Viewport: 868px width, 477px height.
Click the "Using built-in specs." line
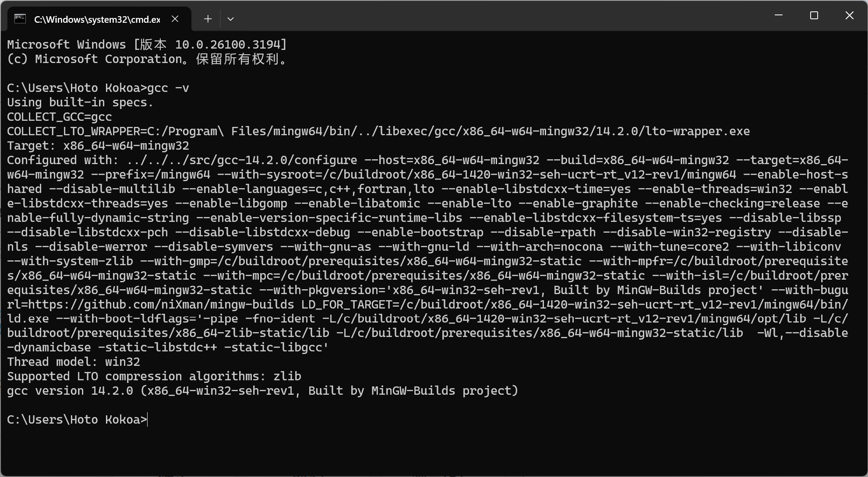[x=80, y=102]
